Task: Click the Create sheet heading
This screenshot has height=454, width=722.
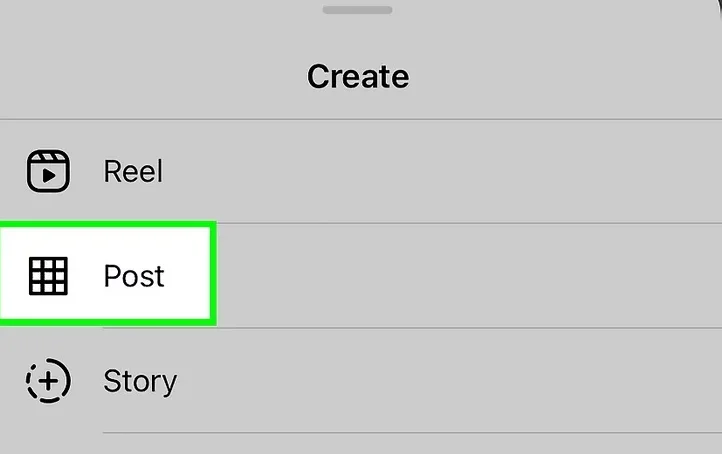Action: (x=358, y=76)
